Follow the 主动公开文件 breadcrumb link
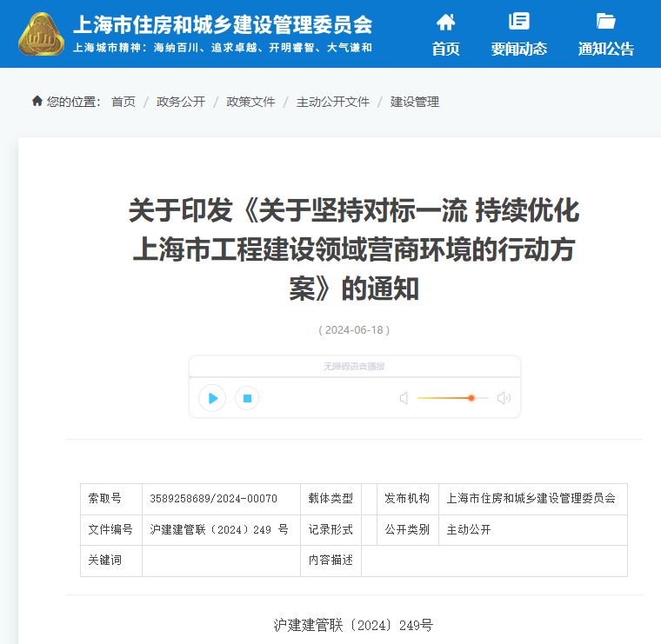 tap(333, 102)
